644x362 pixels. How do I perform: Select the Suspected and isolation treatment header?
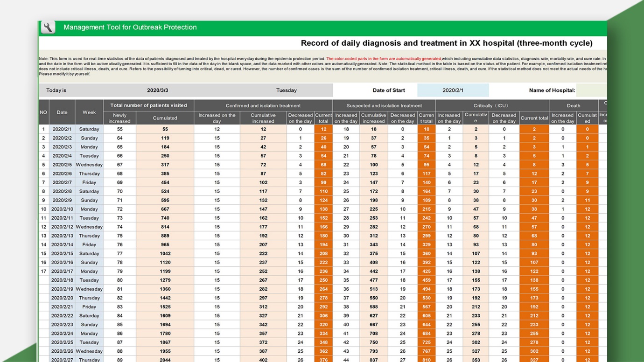point(384,106)
